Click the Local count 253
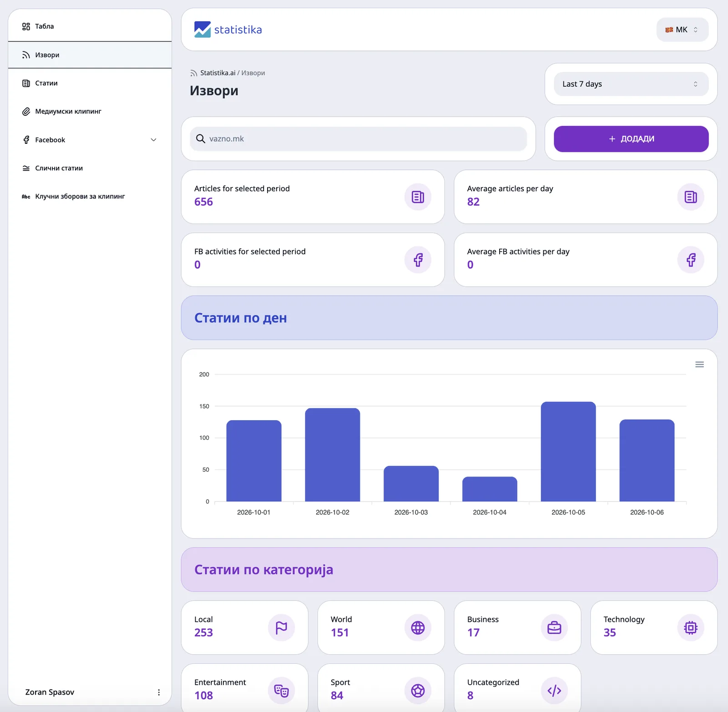 (203, 633)
